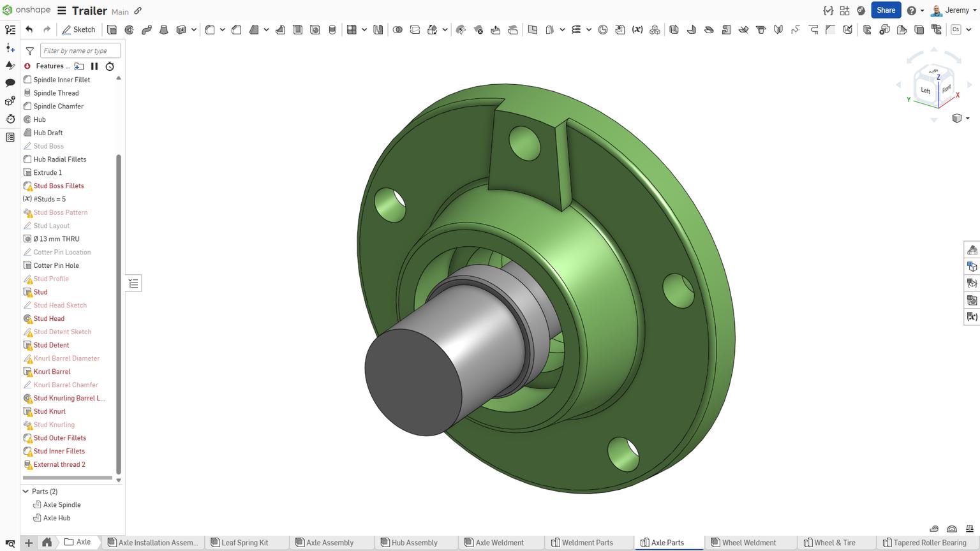Viewport: 980px width, 551px height.
Task: Collapse the feature list panel using its handle
Action: point(133,283)
